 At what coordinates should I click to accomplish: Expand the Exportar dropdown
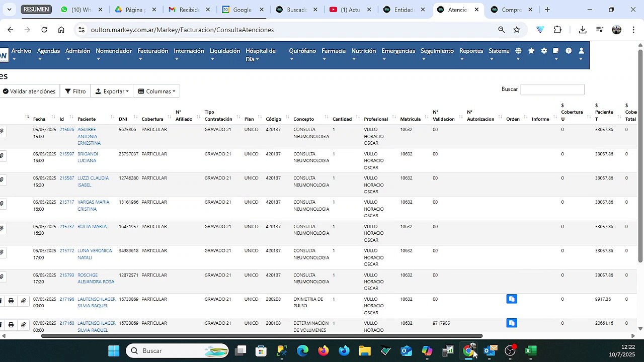(112, 91)
